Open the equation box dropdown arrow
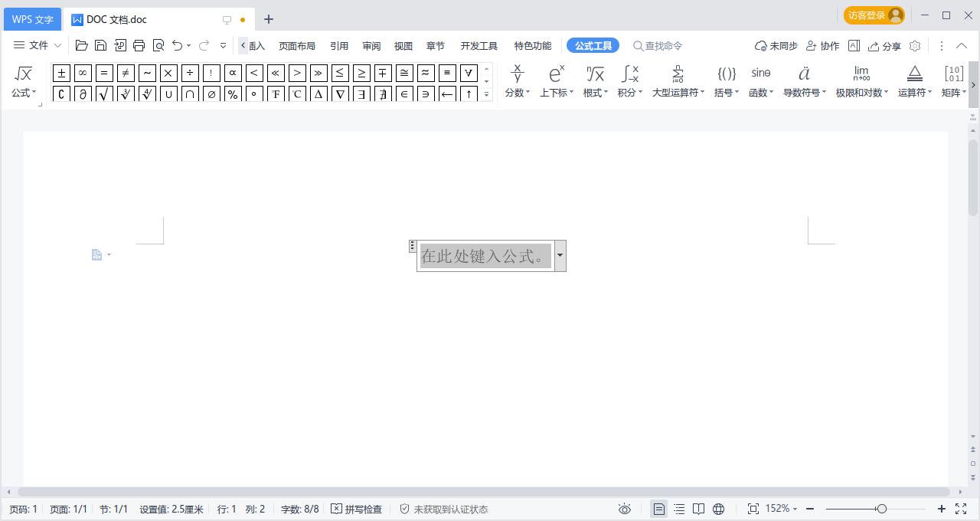980x521 pixels. (x=560, y=255)
